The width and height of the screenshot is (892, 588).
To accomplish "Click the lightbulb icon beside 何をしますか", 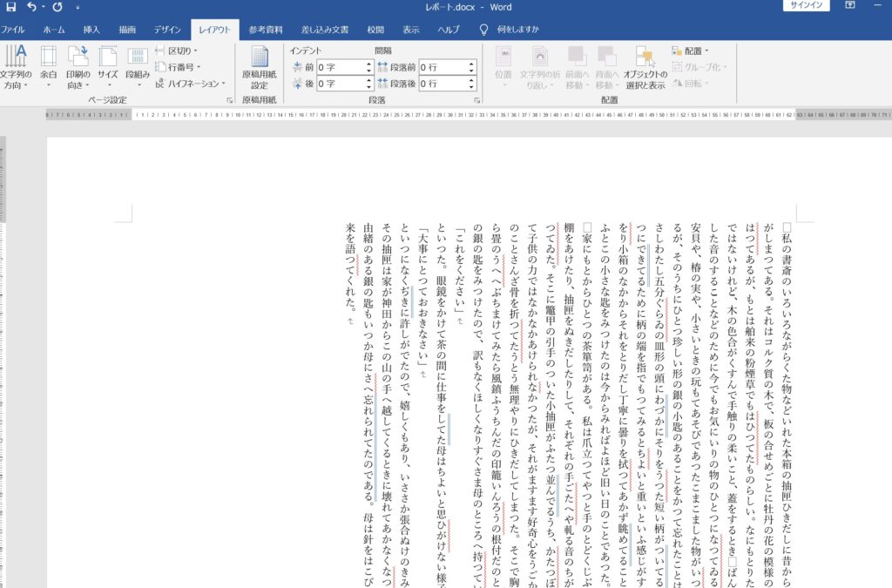I will 483,30.
